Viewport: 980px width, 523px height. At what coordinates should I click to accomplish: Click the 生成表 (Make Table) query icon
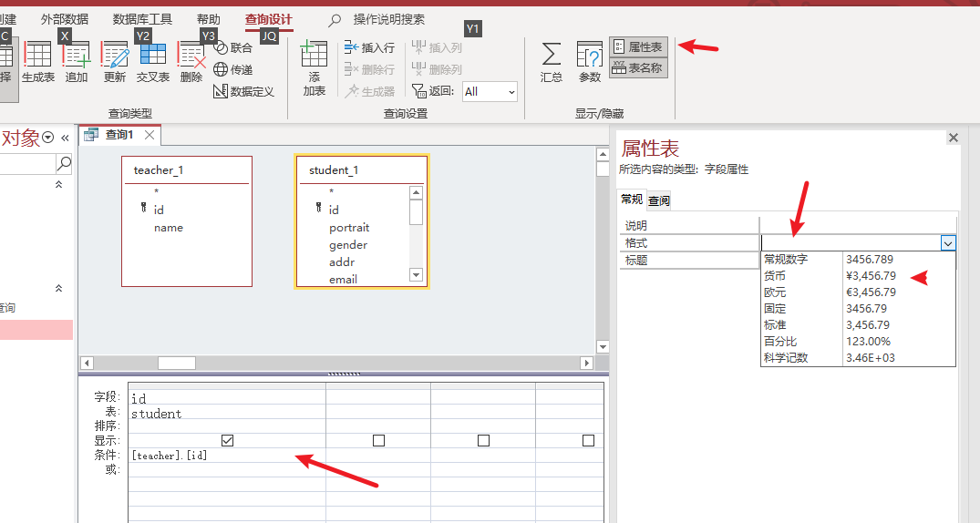click(37, 61)
